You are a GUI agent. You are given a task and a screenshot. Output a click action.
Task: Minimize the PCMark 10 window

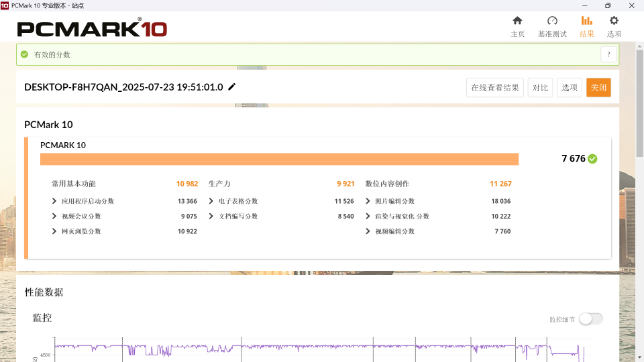click(584, 5)
